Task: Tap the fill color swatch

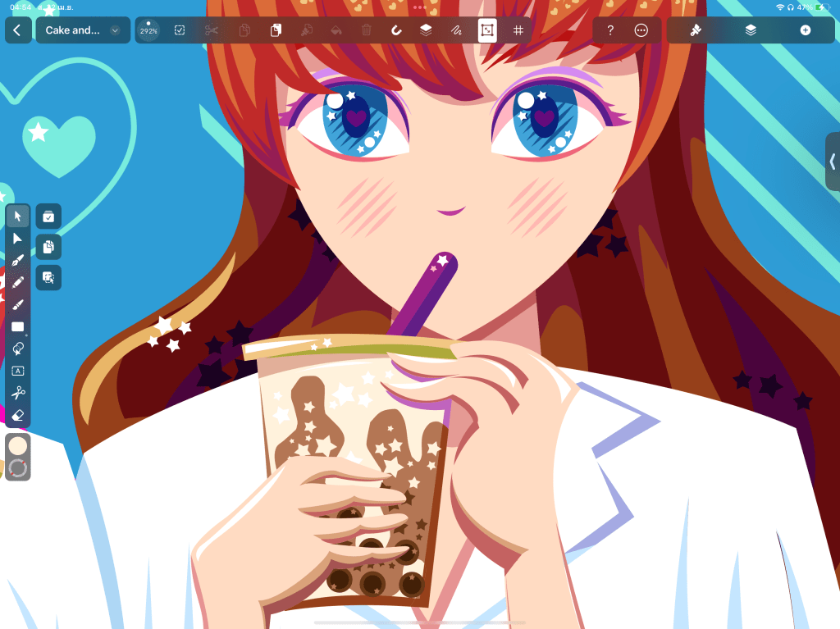Action: point(16,447)
